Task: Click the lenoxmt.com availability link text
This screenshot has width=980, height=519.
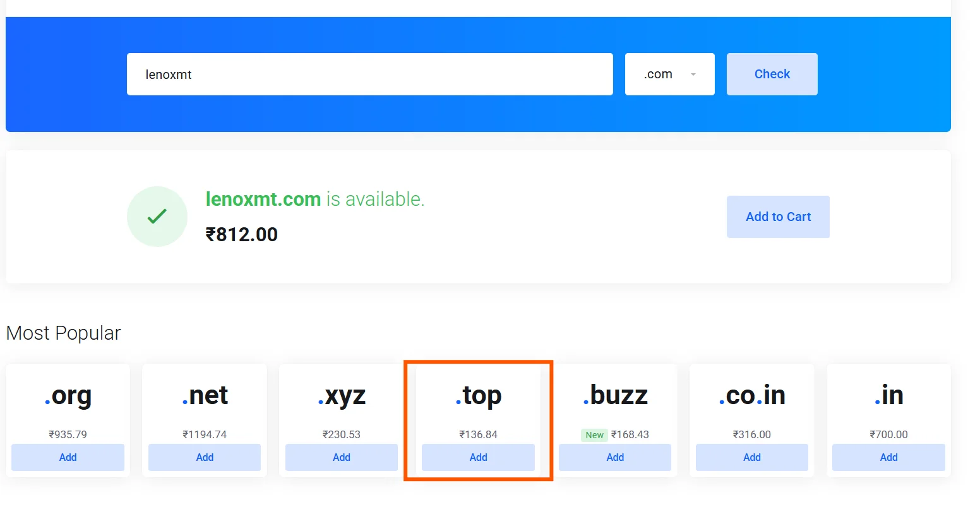Action: point(263,199)
